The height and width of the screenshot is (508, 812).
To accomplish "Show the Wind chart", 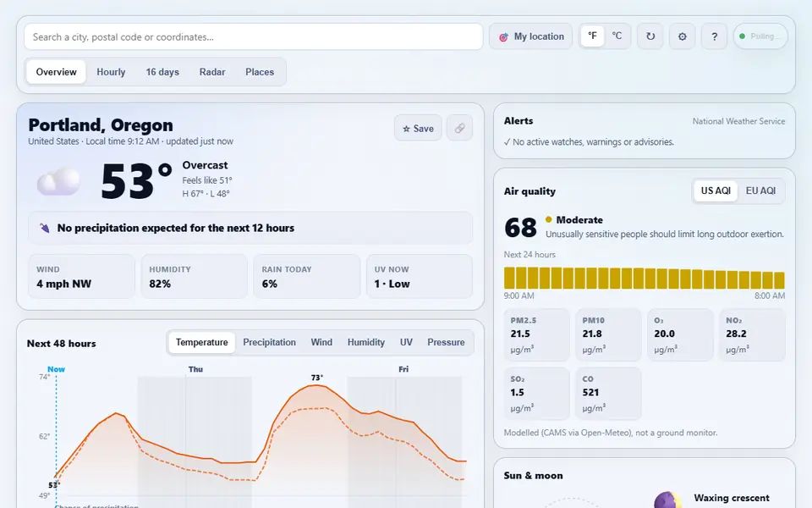I will 321,342.
